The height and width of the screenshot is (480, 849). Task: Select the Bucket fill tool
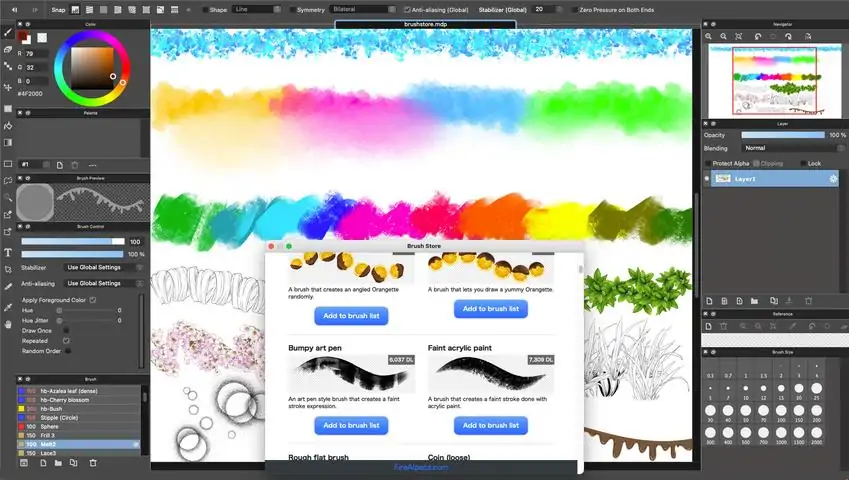(8, 126)
